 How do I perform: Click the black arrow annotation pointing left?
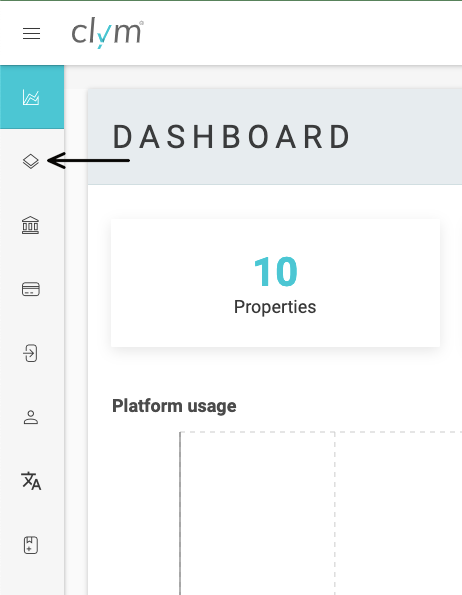coord(88,161)
